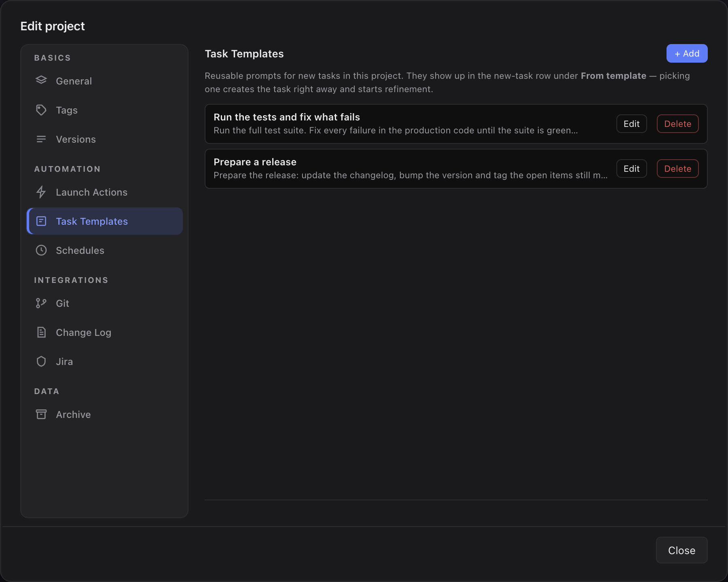Screen dimensions: 728x582
Task: Click the "Run the full test suite" description
Action: point(396,130)
